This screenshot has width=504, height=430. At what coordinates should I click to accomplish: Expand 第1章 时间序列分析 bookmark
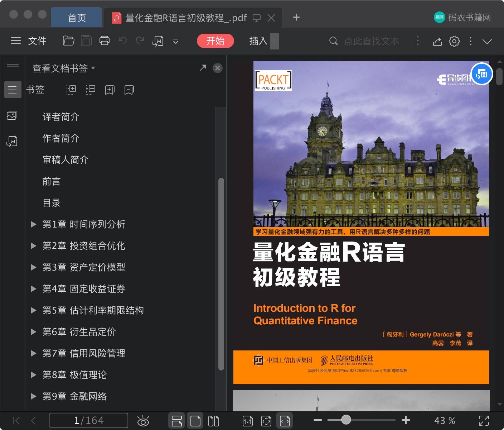(x=34, y=224)
